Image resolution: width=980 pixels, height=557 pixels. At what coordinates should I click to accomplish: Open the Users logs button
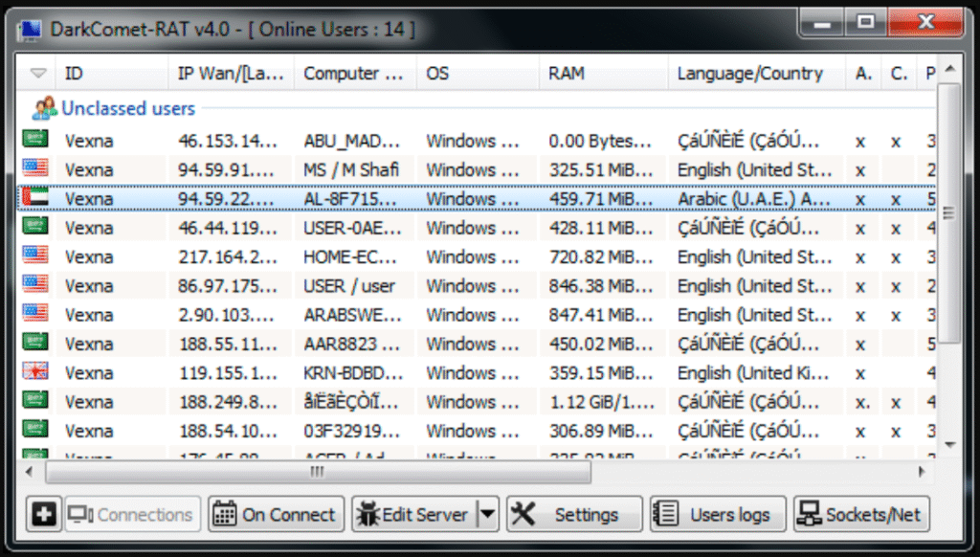(x=718, y=514)
